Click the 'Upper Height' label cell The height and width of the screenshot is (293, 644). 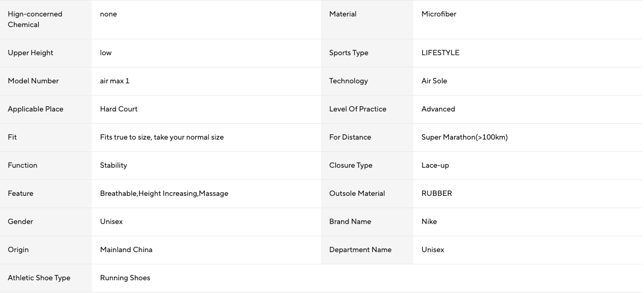pos(46,53)
